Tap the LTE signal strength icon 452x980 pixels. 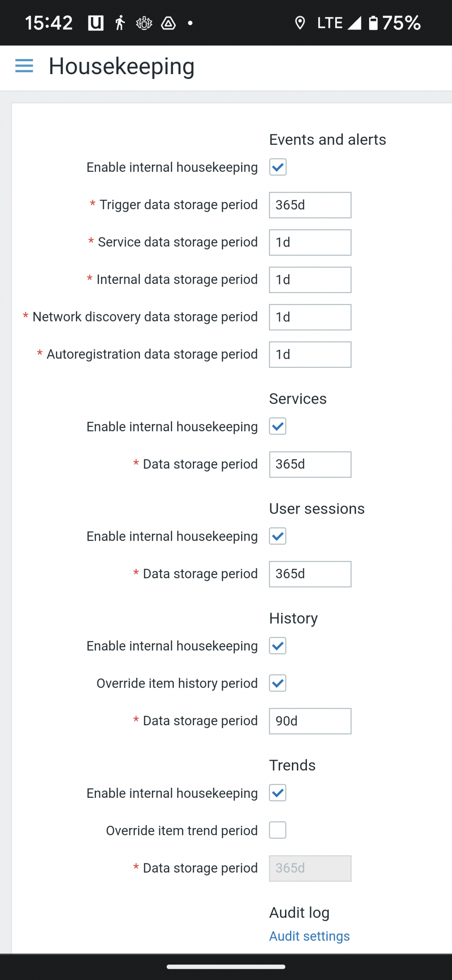(354, 23)
